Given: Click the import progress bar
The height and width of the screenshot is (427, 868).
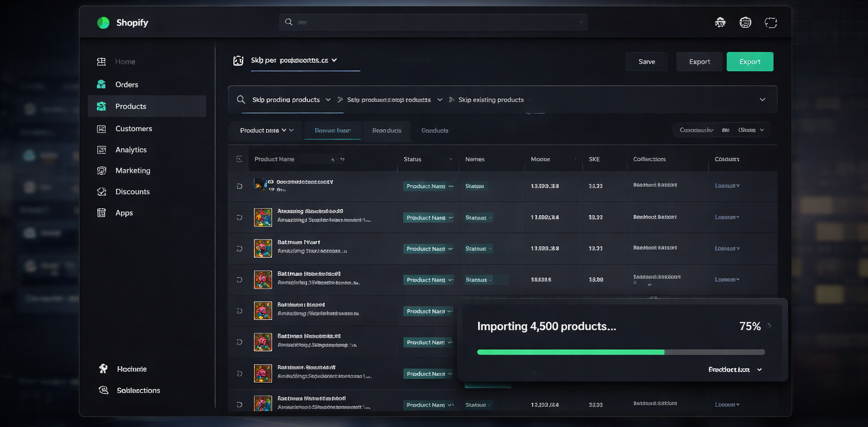Looking at the screenshot, I should point(620,352).
